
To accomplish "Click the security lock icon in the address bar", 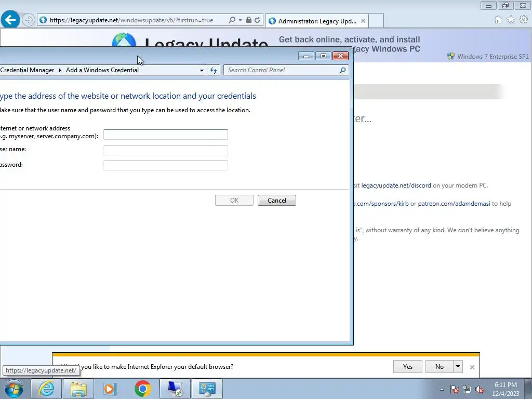I will 249,20.
